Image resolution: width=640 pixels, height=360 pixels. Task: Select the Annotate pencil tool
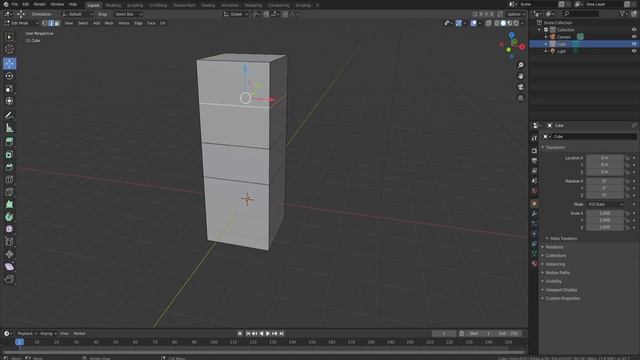(x=9, y=116)
